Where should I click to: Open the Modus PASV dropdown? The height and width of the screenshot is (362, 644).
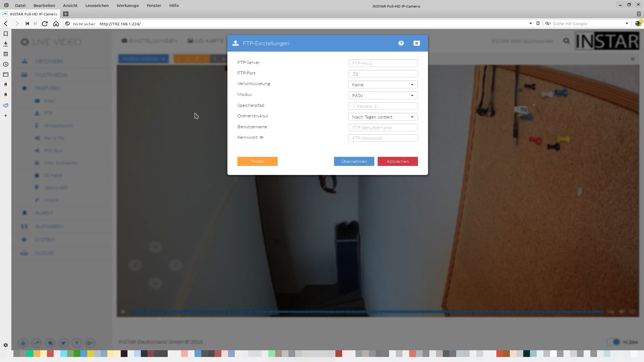coord(383,96)
